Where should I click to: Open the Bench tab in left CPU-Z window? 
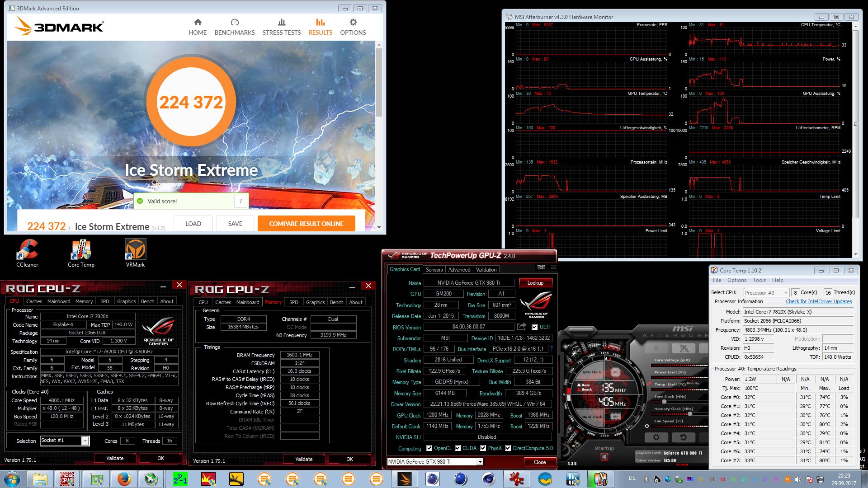click(147, 301)
